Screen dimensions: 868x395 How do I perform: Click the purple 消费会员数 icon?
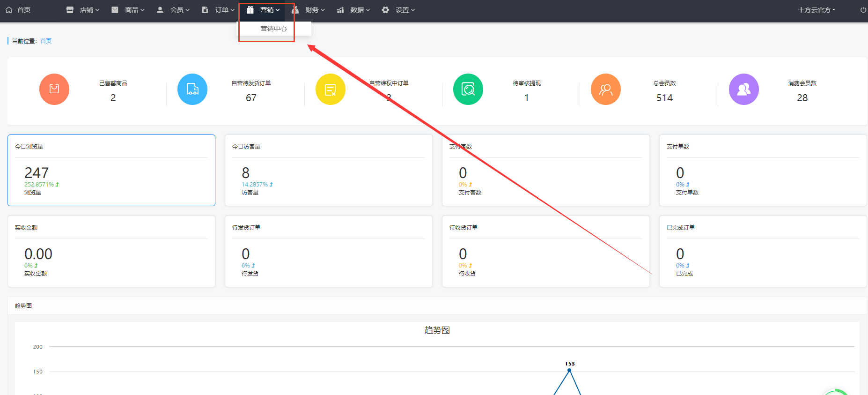(x=744, y=89)
